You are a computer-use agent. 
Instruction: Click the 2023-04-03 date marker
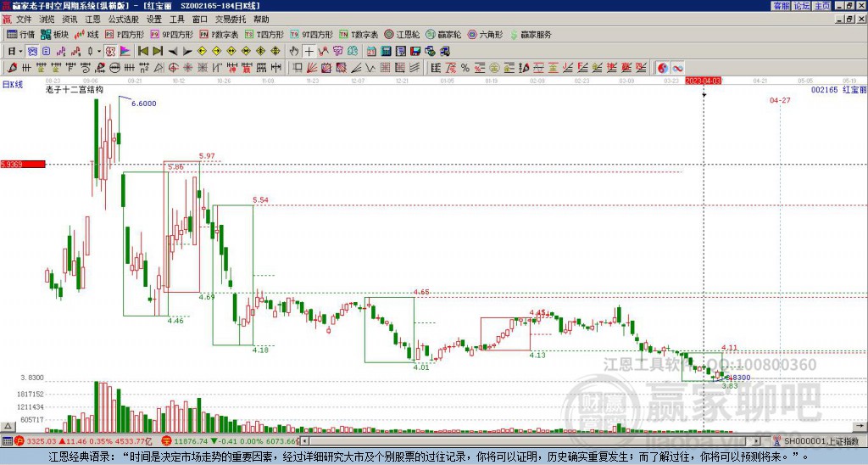(703, 81)
